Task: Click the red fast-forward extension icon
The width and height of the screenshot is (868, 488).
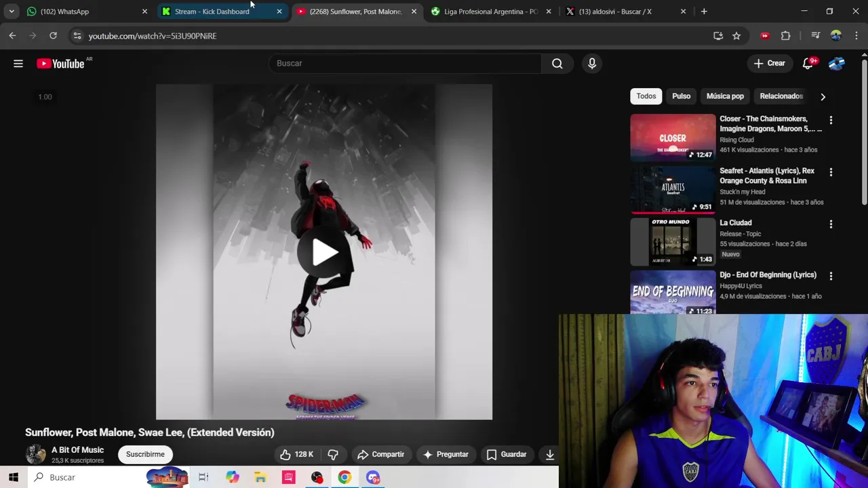Action: tap(765, 36)
